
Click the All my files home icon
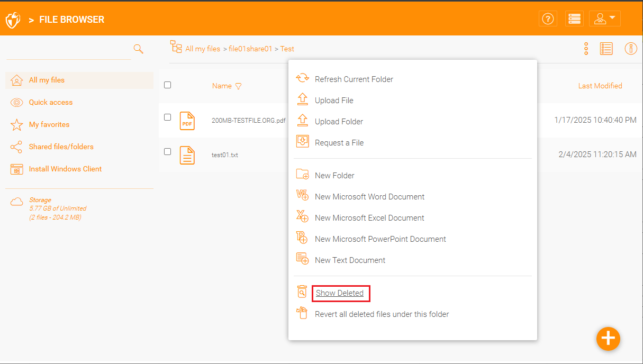[17, 80]
